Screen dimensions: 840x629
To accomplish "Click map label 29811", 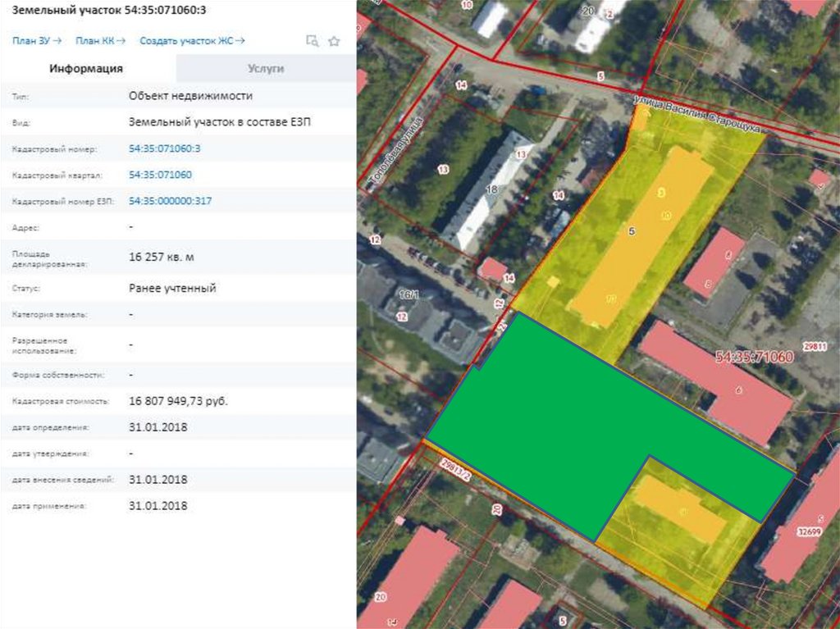I will coord(815,347).
